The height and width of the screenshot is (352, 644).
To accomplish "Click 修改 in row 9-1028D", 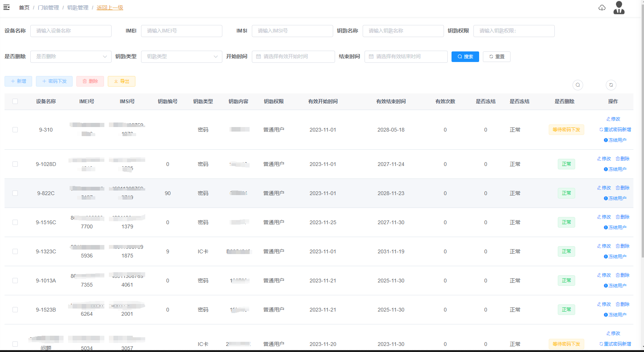I will (x=604, y=159).
